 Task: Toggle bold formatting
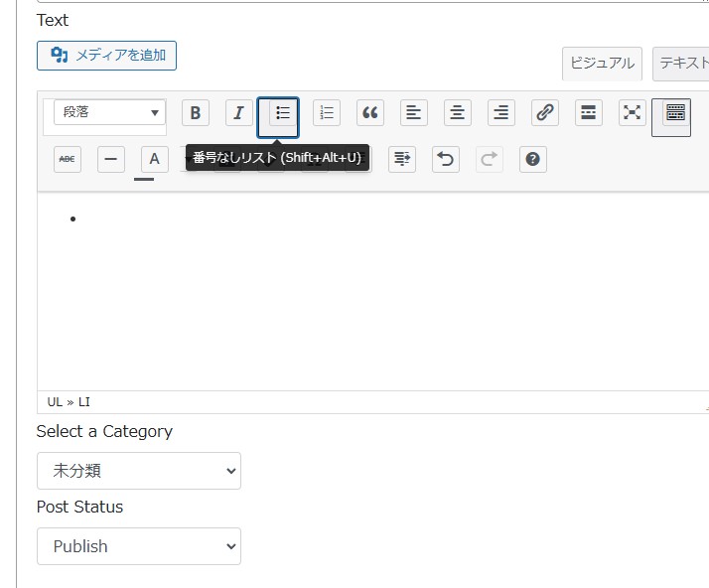(195, 113)
